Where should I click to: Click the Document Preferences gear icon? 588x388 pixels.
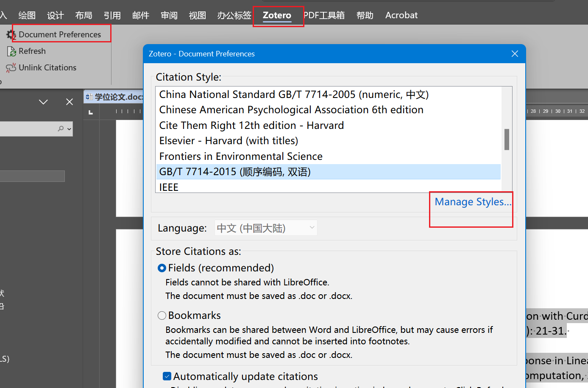pyautogui.click(x=11, y=35)
